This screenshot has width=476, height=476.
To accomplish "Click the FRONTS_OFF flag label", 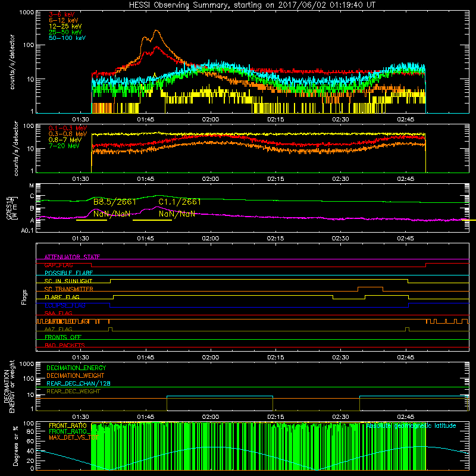I will pos(63,337).
